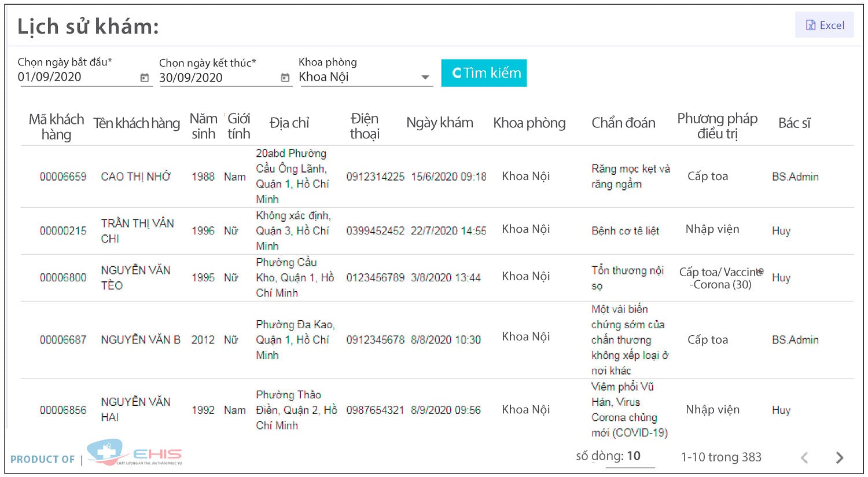Go to previous page arrow
Screen dimensions: 868x477
click(x=804, y=458)
